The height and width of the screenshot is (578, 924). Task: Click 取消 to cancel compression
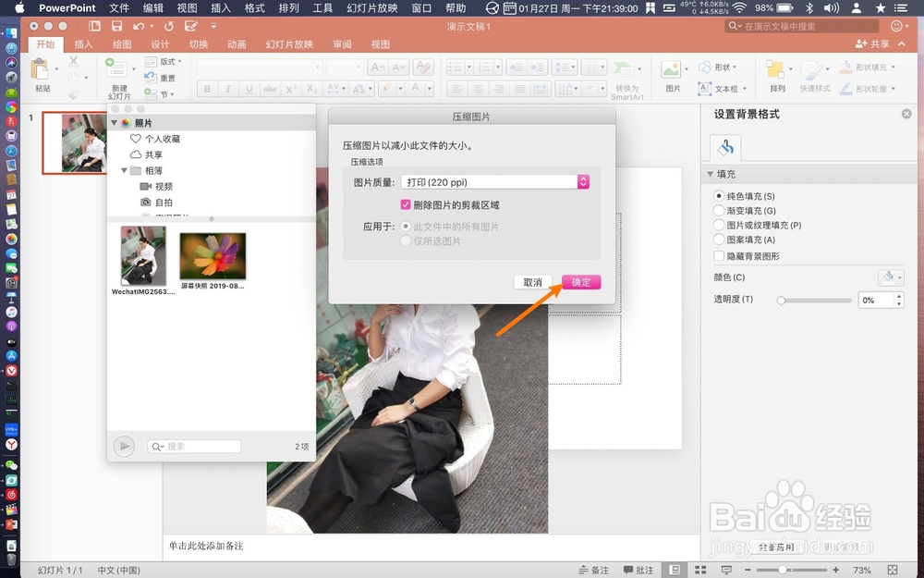click(532, 283)
